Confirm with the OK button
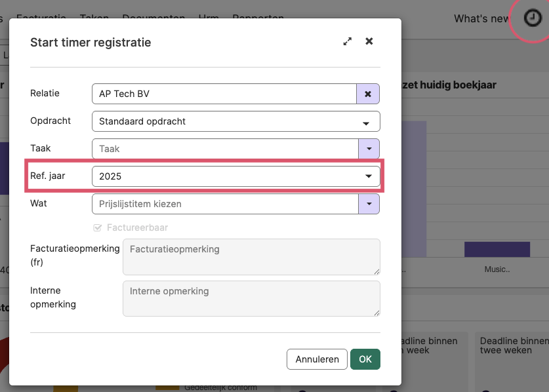This screenshot has height=392, width=549. [x=365, y=359]
